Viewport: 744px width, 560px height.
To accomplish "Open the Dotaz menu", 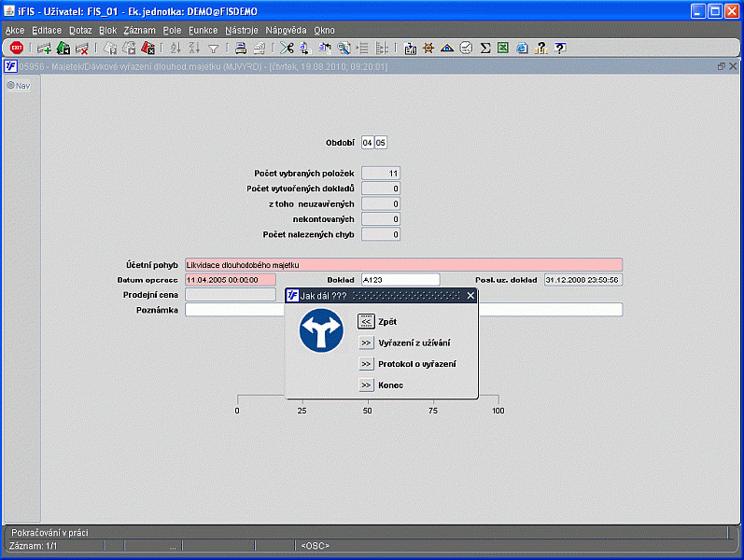I will (80, 31).
